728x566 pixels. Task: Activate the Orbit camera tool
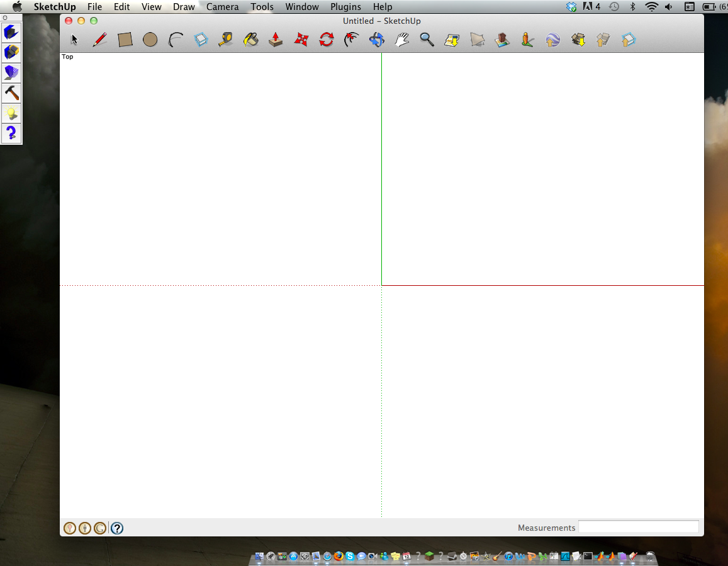(x=376, y=40)
